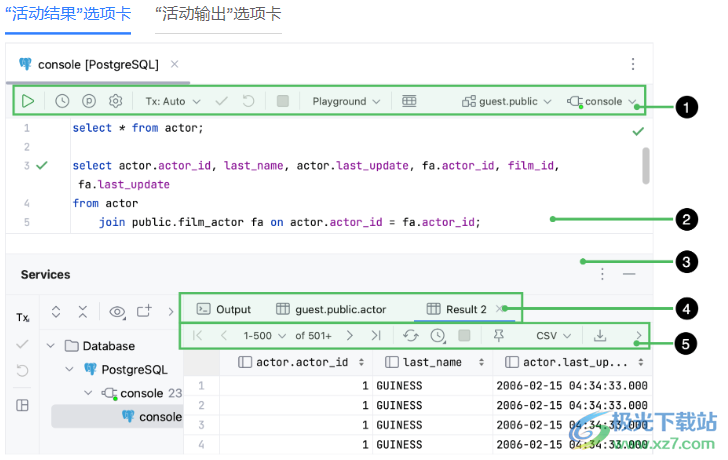
Task: Minimize the Services panel
Action: tap(629, 274)
